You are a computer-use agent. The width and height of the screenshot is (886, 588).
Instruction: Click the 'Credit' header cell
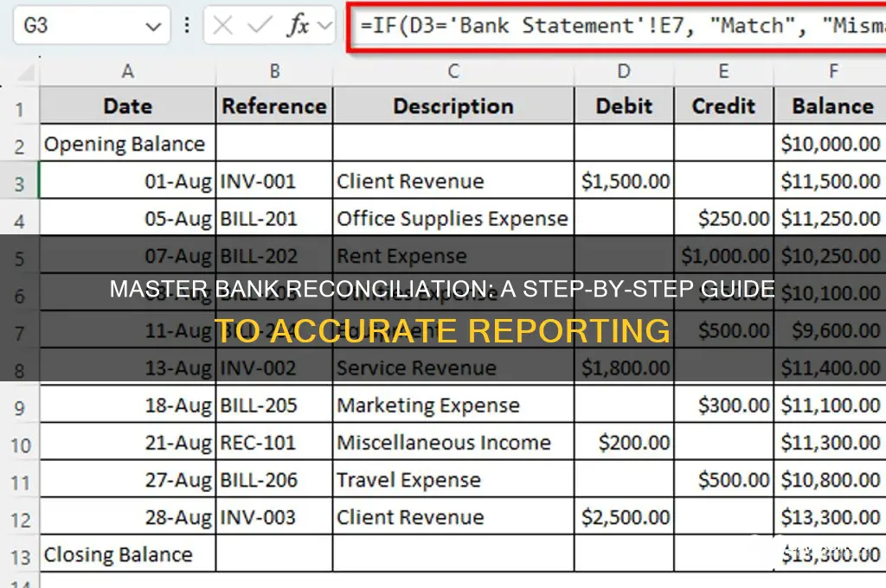point(723,105)
